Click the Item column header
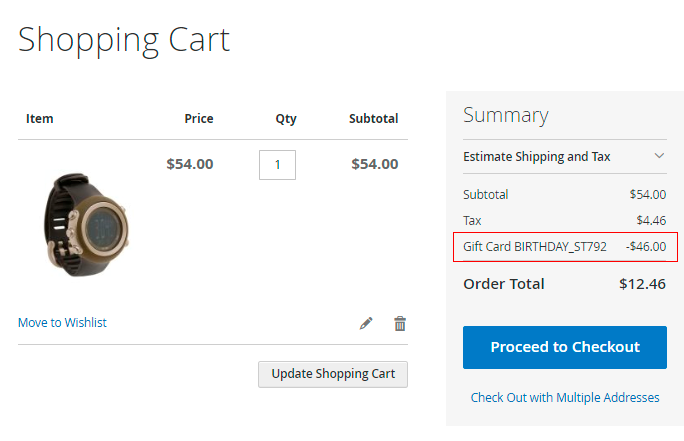Screen dimensions: 684x441 coord(40,118)
